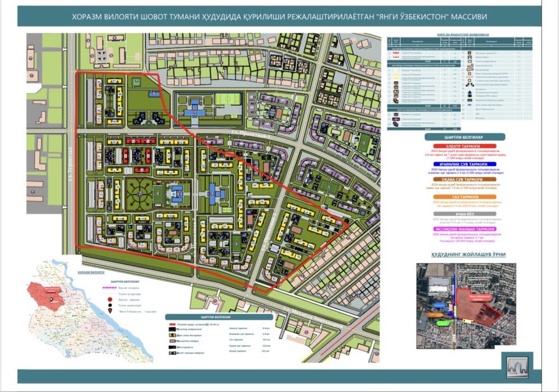
Task: Click the БИНО ВА ИНШООТЛАР table title
Action: point(463,35)
